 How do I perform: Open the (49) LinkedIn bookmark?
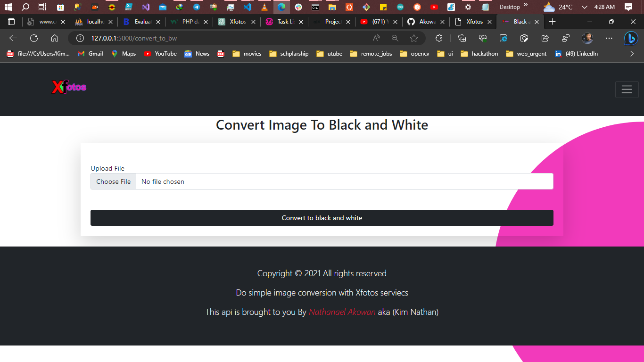576,54
